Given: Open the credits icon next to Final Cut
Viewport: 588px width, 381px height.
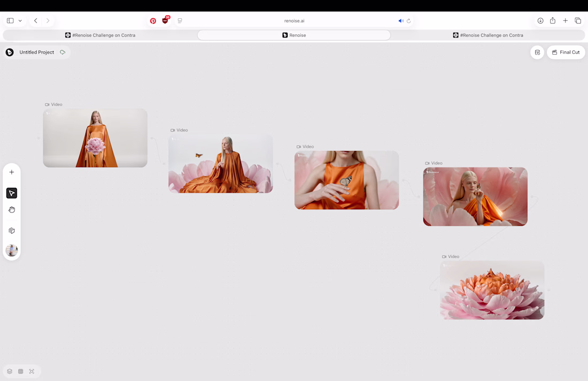Looking at the screenshot, I should [x=537, y=52].
